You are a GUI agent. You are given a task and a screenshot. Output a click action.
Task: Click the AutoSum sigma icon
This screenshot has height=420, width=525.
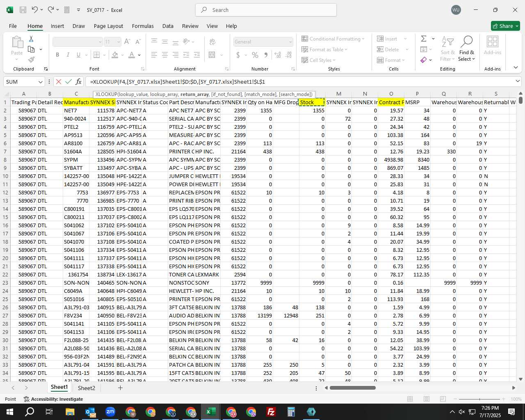tap(424, 39)
